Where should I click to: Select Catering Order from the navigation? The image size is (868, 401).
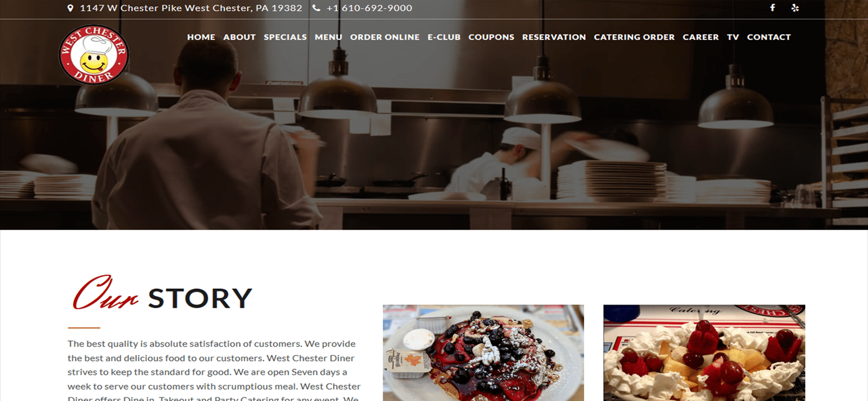tap(634, 37)
